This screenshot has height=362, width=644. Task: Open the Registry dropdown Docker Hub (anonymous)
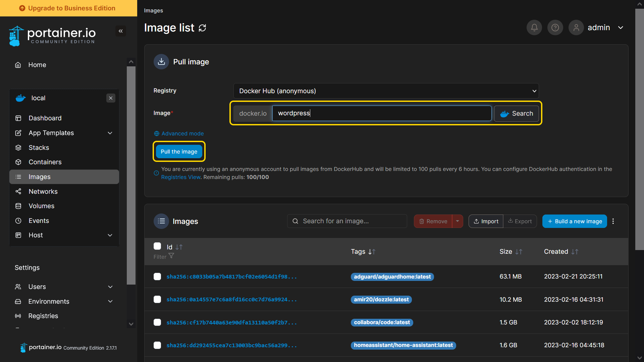(386, 91)
